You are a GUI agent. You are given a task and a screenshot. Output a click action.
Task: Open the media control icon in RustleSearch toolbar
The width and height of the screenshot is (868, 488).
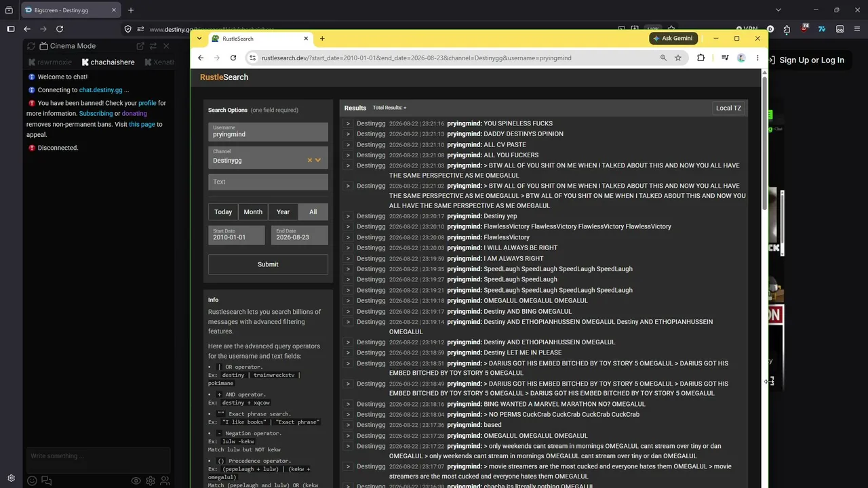coord(725,58)
